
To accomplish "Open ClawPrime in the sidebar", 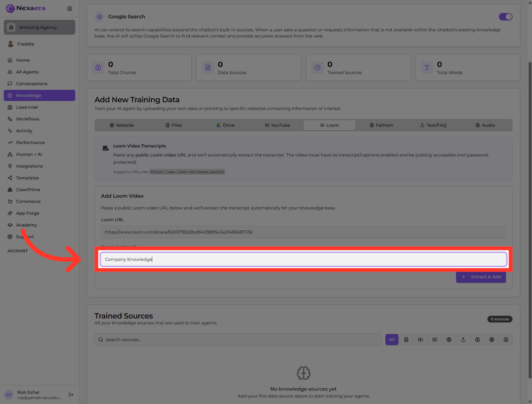I will [39, 190].
